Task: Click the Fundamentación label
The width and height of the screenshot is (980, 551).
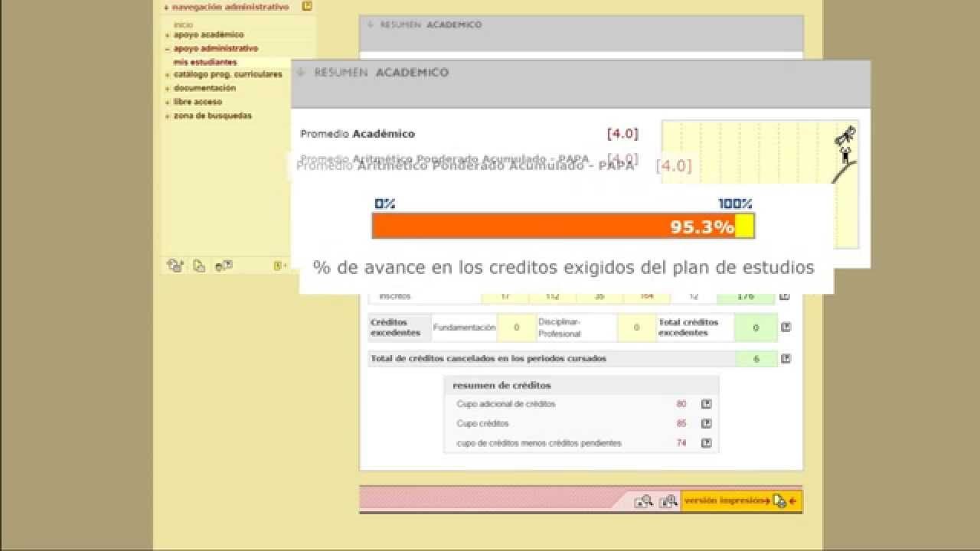Action: tap(465, 328)
